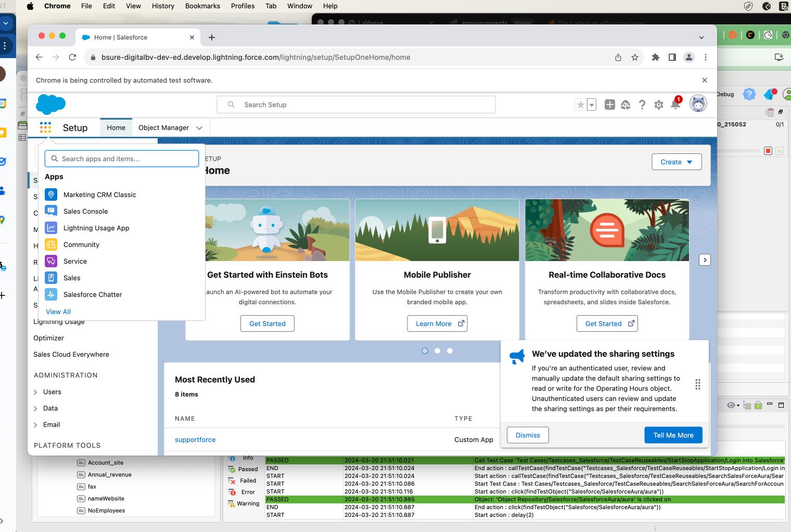This screenshot has height=532, width=791.
Task: Select the first carousel page dot
Action: pyautogui.click(x=425, y=351)
